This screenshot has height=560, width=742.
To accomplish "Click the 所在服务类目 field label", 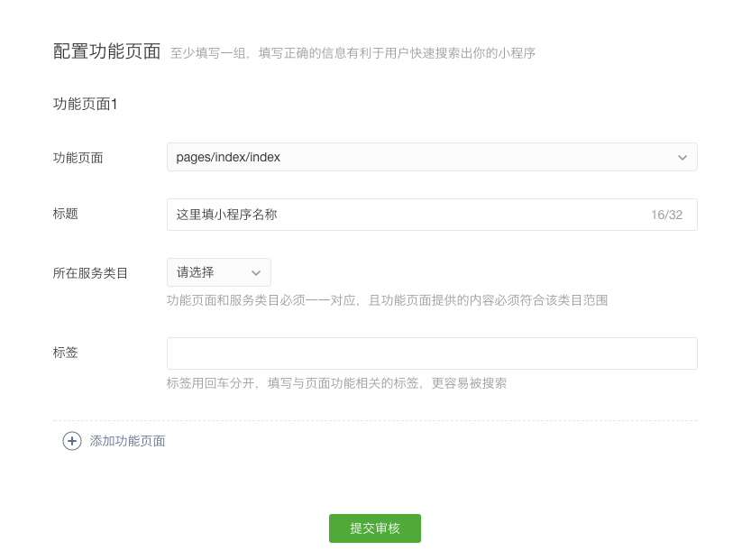I will click(90, 273).
